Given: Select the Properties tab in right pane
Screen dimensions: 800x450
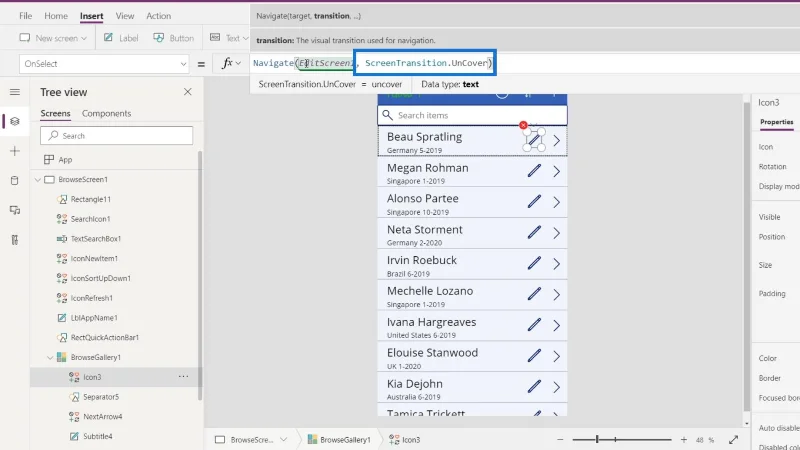Looking at the screenshot, I should 777,122.
